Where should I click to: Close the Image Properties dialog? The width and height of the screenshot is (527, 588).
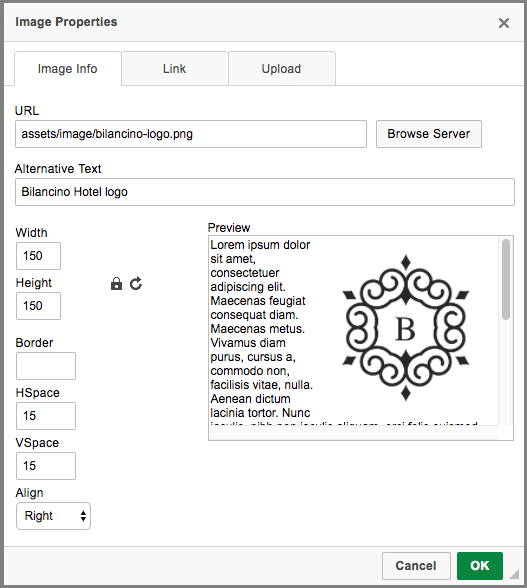(504, 23)
